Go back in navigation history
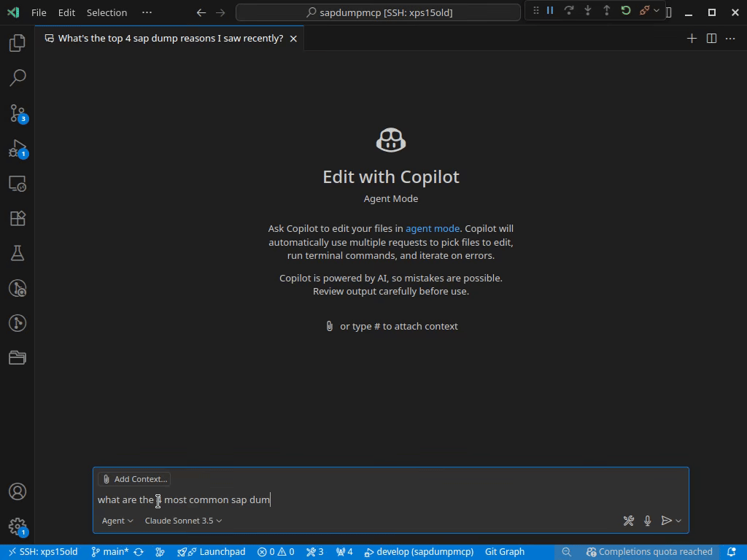 (201, 12)
